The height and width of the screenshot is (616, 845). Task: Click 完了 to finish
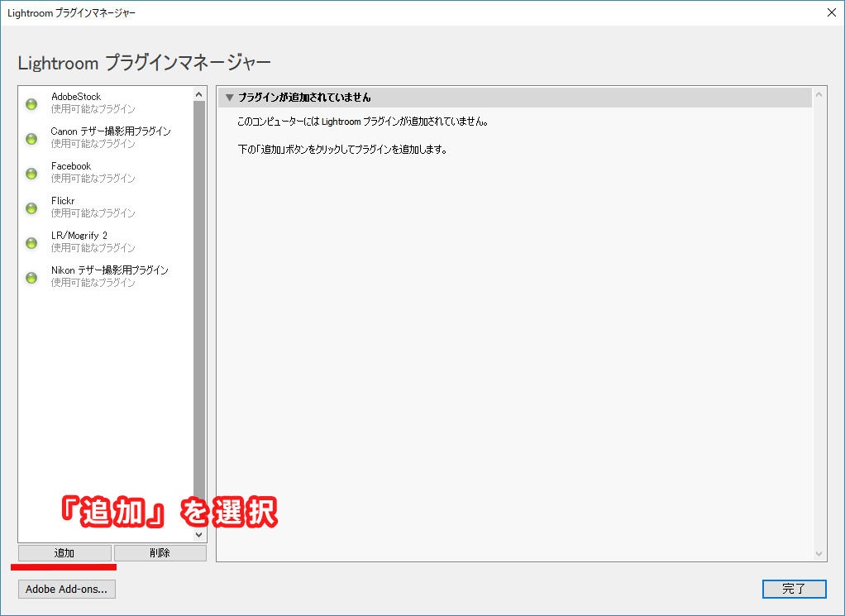click(794, 589)
